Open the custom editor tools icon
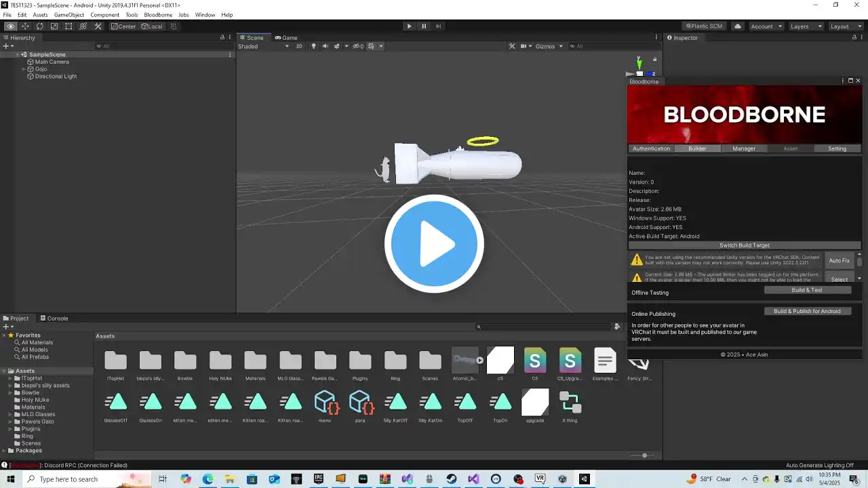This screenshot has width=868, height=488. [x=98, y=26]
